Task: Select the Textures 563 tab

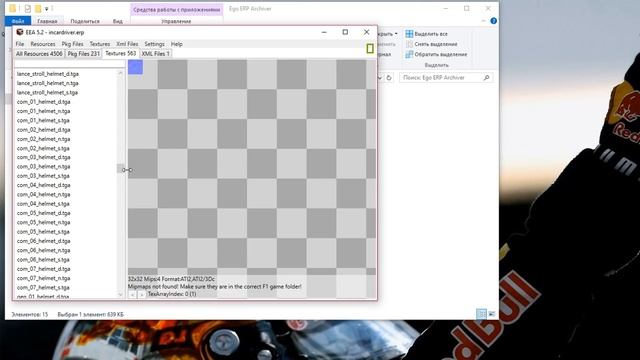Action: coord(120,53)
